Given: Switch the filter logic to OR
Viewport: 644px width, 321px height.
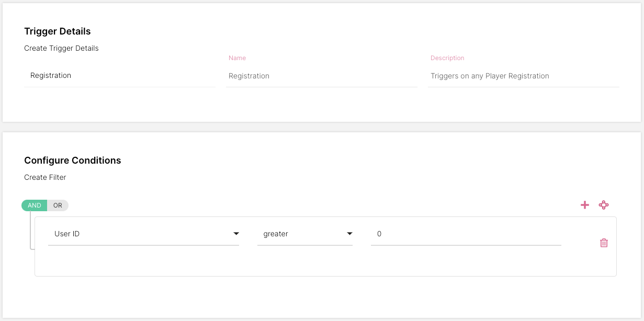Looking at the screenshot, I should (58, 205).
